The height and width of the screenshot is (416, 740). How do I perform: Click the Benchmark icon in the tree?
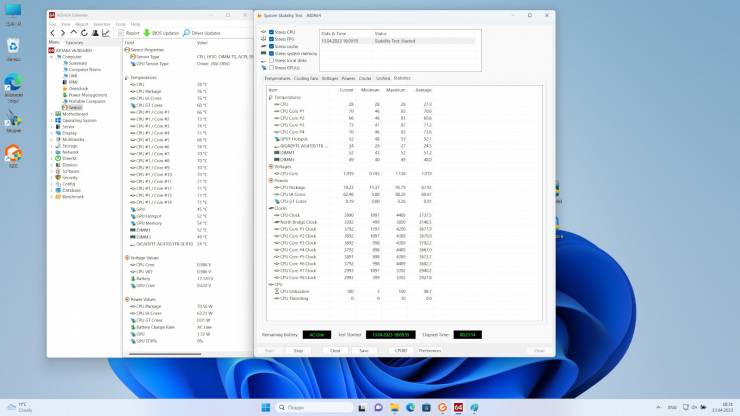click(58, 196)
